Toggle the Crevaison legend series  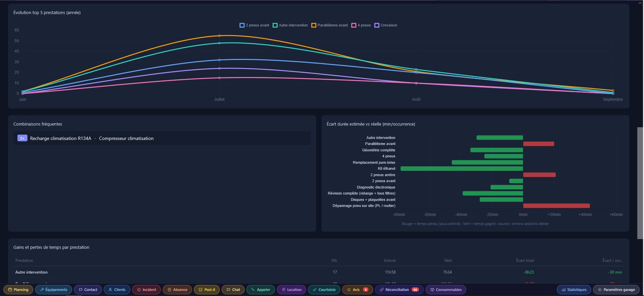pos(386,25)
